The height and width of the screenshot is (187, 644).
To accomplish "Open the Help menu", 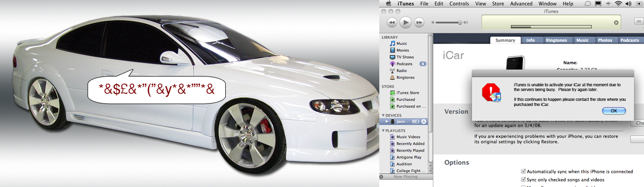I will pyautogui.click(x=568, y=4).
